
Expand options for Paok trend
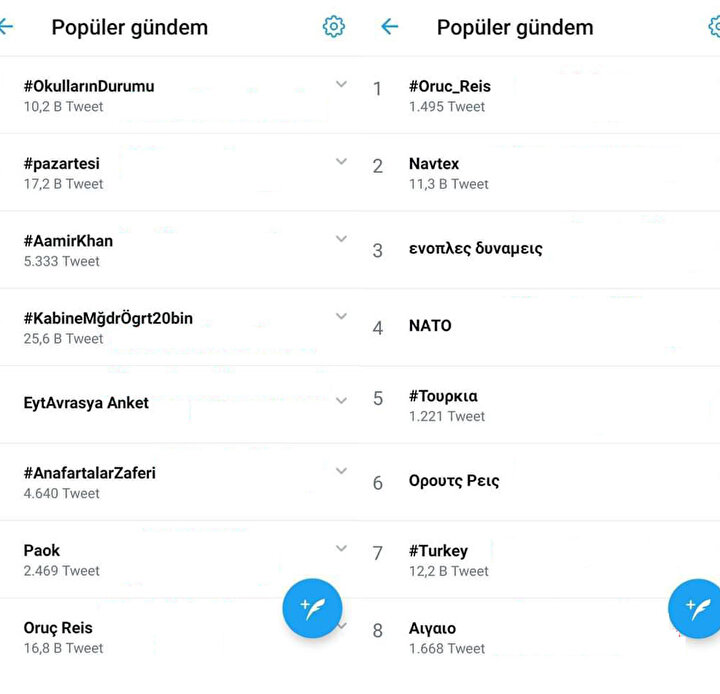(341, 549)
